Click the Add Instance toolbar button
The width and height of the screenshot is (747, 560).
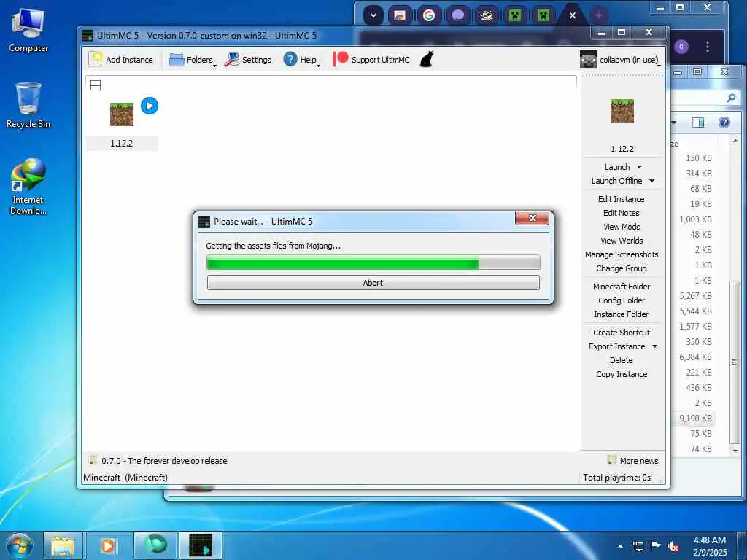(x=121, y=60)
